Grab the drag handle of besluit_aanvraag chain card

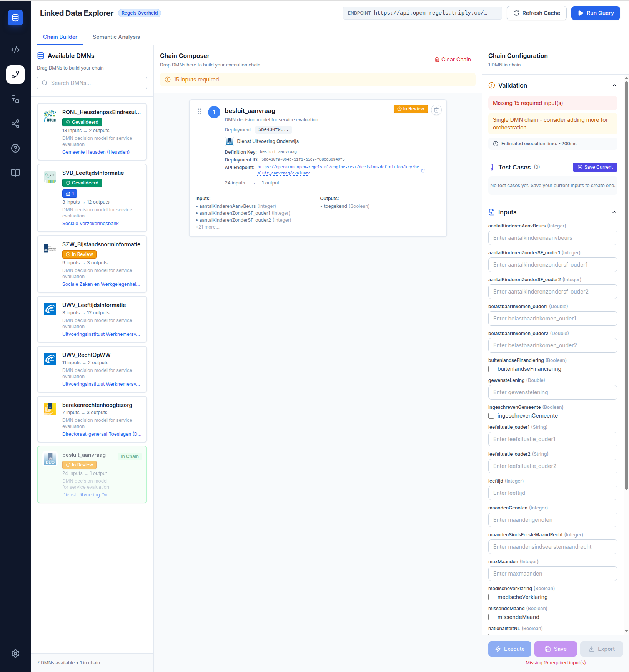tap(200, 111)
